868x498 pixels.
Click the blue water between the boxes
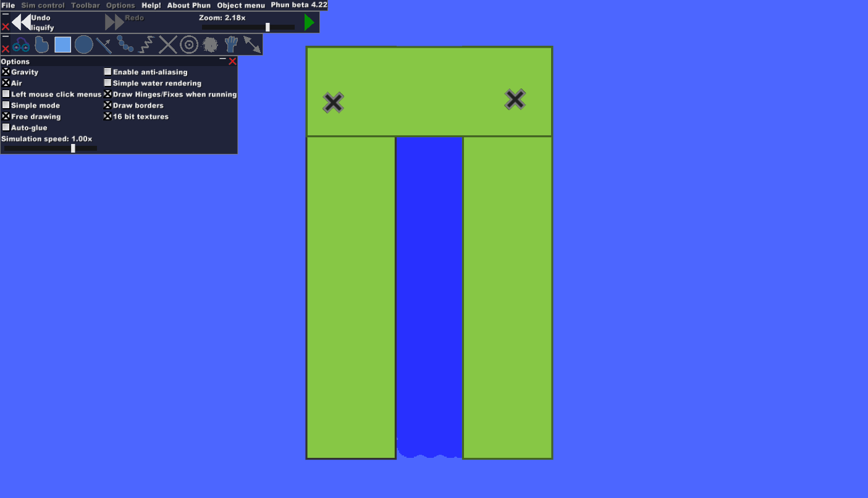pos(429,297)
